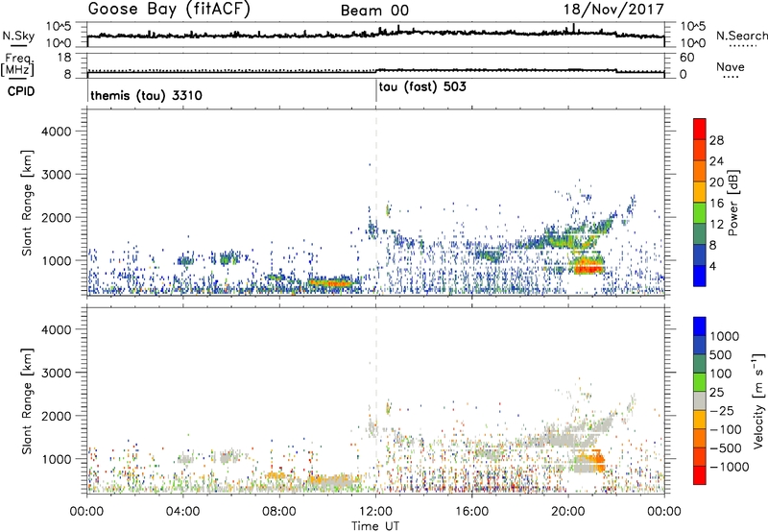Click the '1000' tick on the Velocity scale
This screenshot has width=768, height=532.
click(x=725, y=336)
